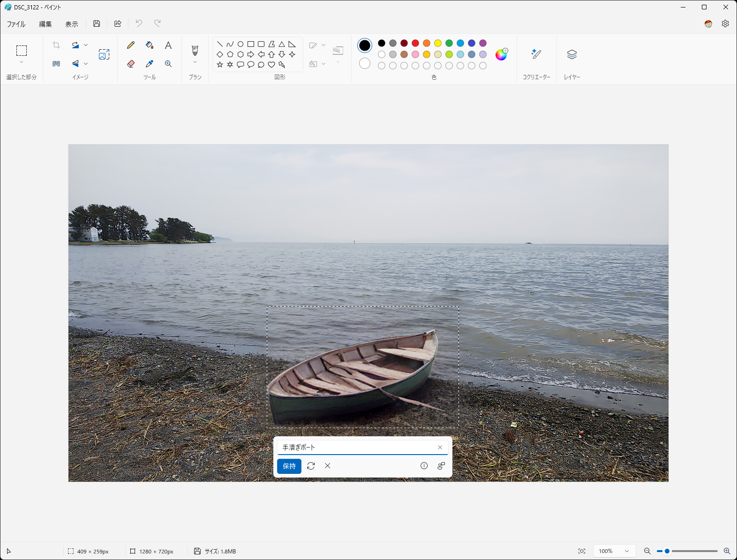Select the heart shape

pyautogui.click(x=271, y=65)
